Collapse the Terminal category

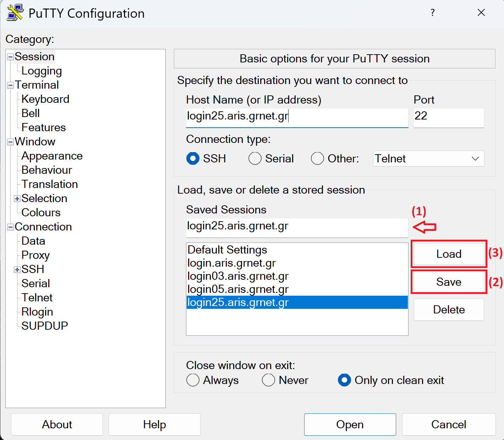pos(10,85)
